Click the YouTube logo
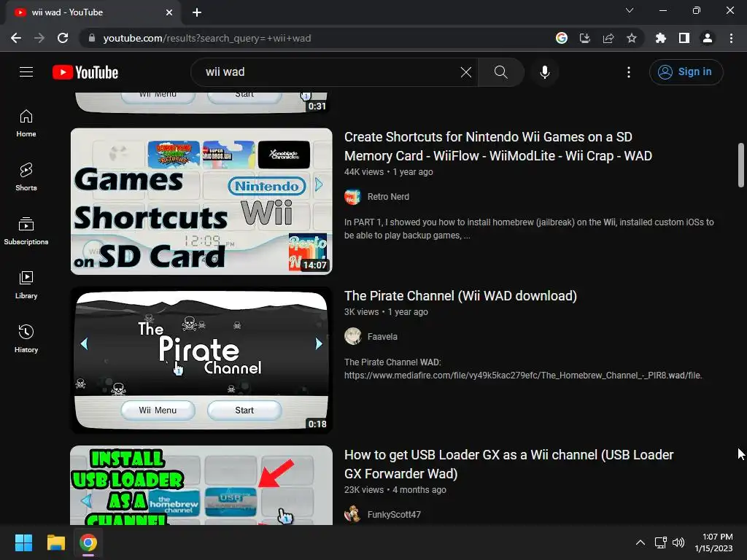This screenshot has width=747, height=560. (x=85, y=72)
